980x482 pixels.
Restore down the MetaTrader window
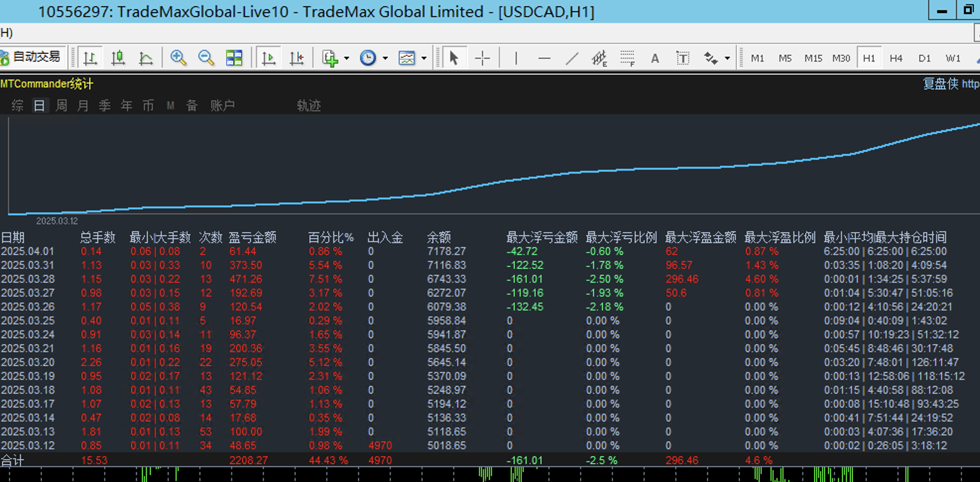click(x=968, y=10)
